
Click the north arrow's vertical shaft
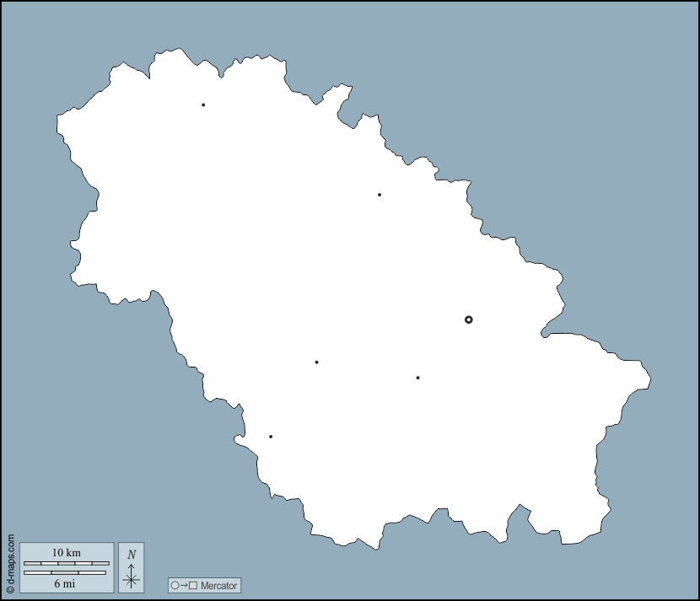(131, 569)
